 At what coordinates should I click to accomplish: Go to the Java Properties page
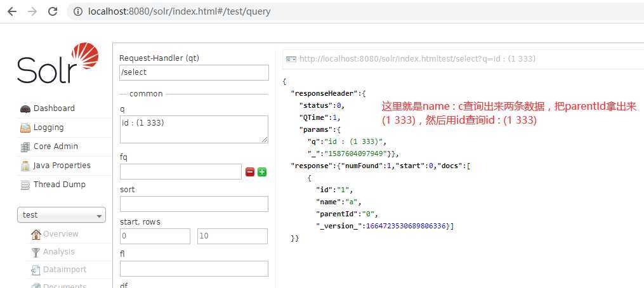[62, 166]
